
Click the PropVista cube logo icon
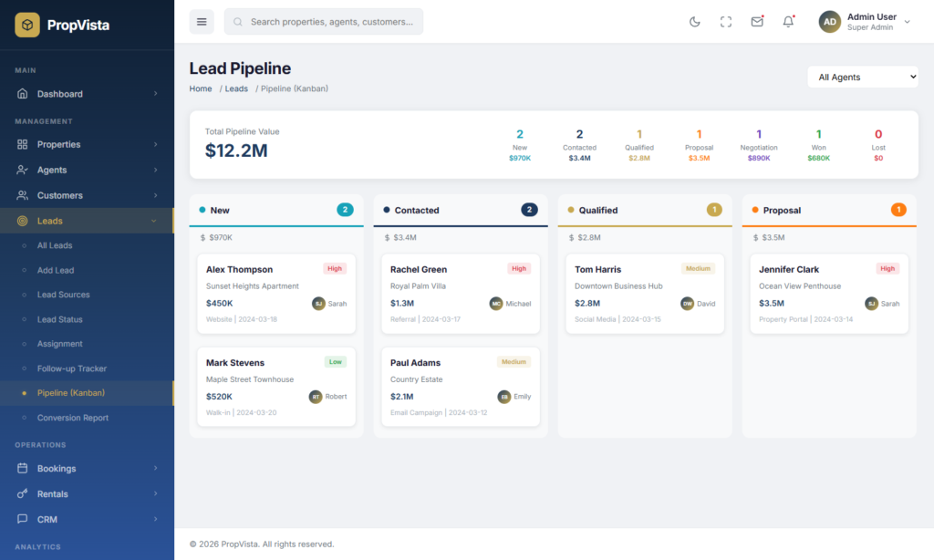[x=27, y=25]
